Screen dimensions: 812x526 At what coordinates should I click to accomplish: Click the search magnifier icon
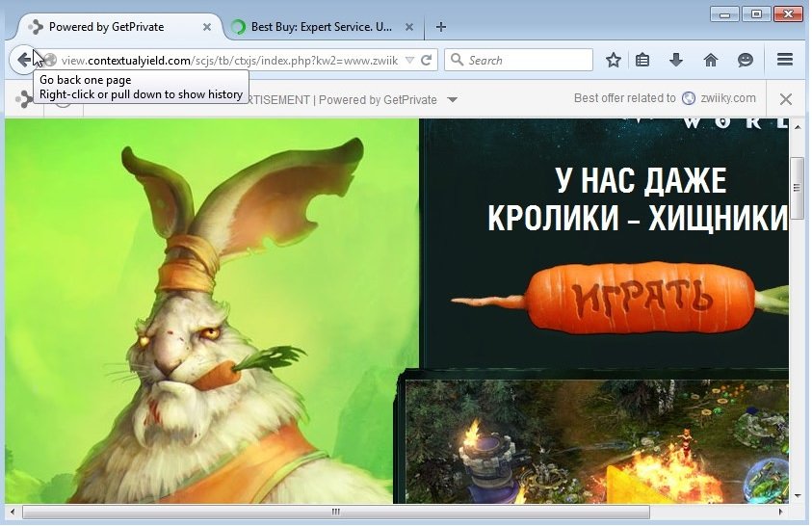pos(457,60)
